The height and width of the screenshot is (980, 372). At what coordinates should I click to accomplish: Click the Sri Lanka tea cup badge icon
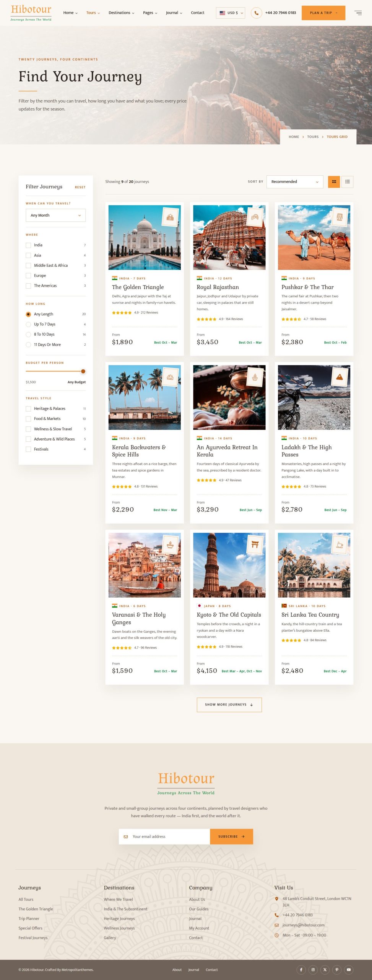[340, 545]
